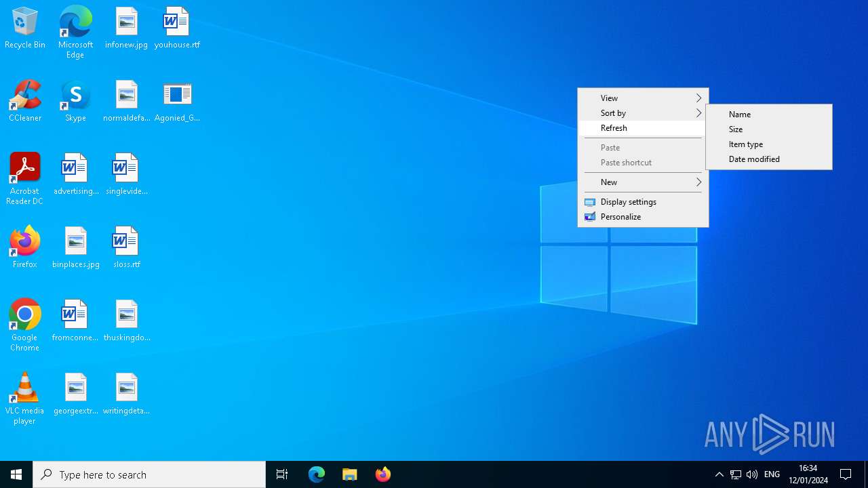The image size is (868, 488).
Task: Open the volume control tray icon
Action: pos(752,474)
